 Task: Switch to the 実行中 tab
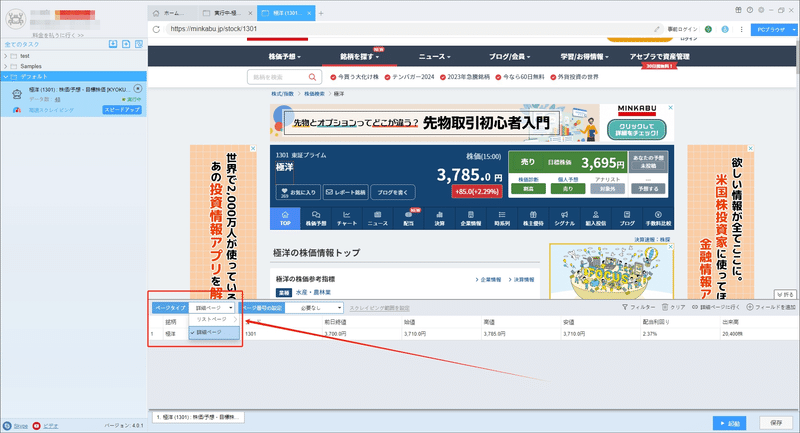(x=227, y=13)
